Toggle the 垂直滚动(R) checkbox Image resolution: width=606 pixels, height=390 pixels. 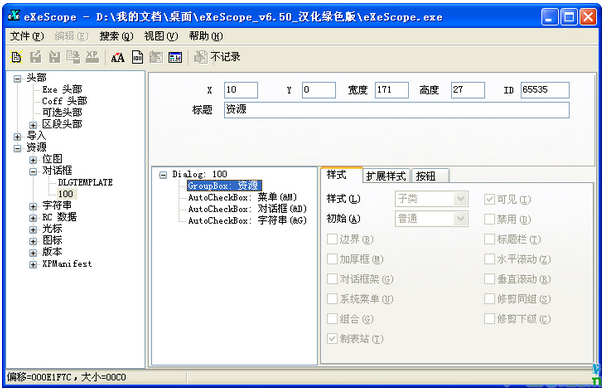(489, 279)
